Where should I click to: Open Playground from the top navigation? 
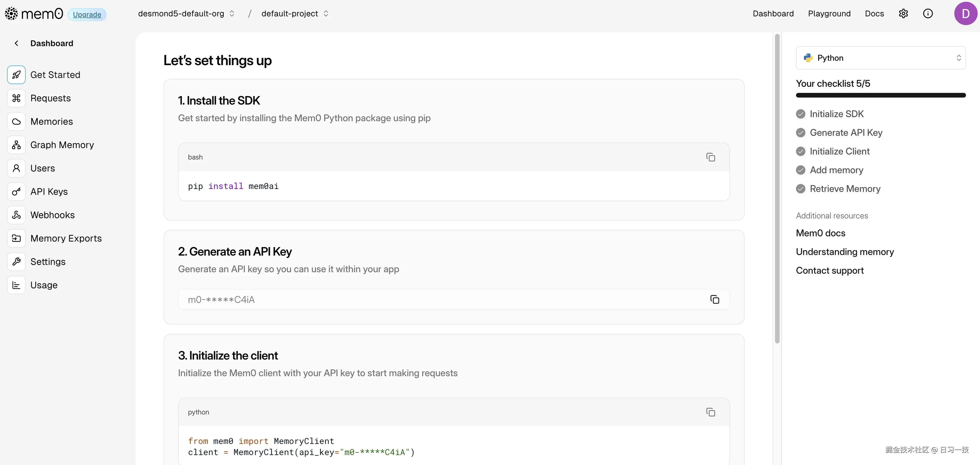[829, 14]
